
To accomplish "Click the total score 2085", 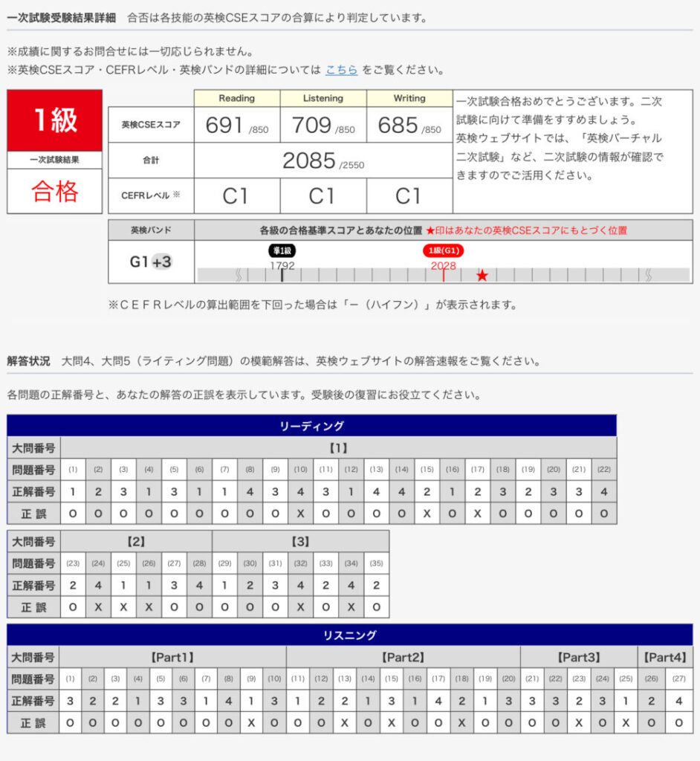I will pos(310,161).
